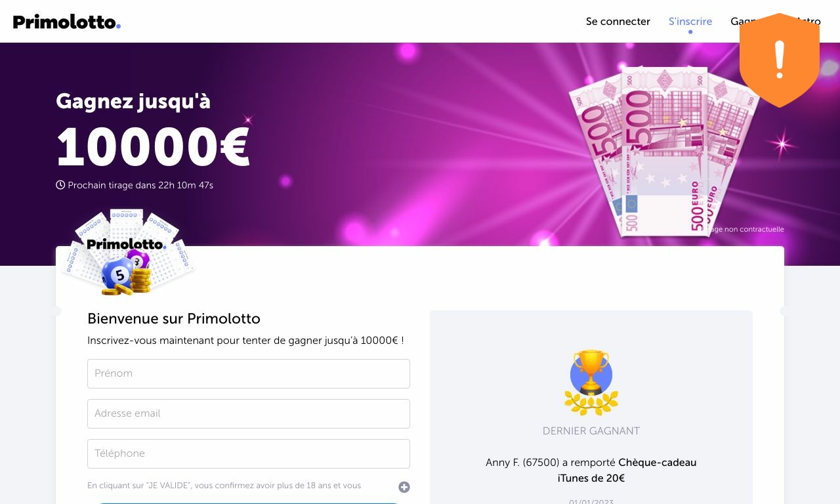The width and height of the screenshot is (840, 504).
Task: Click the Primolotto logo in header
Action: (x=67, y=22)
